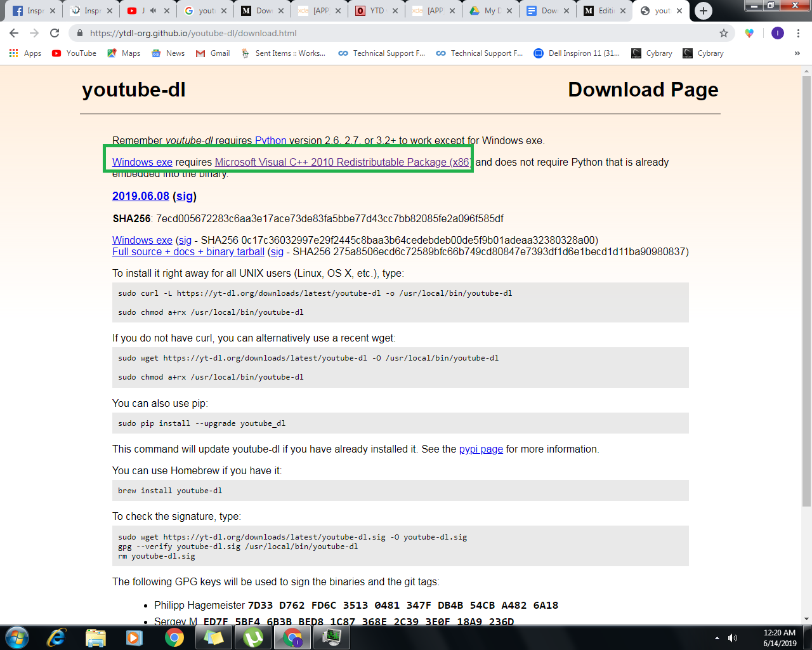Click the sig link beside 2019.06.08
The width and height of the screenshot is (812, 650).
click(x=185, y=196)
